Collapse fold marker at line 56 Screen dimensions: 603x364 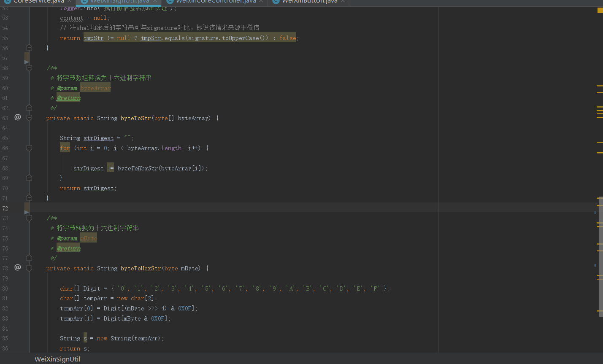[x=29, y=47]
